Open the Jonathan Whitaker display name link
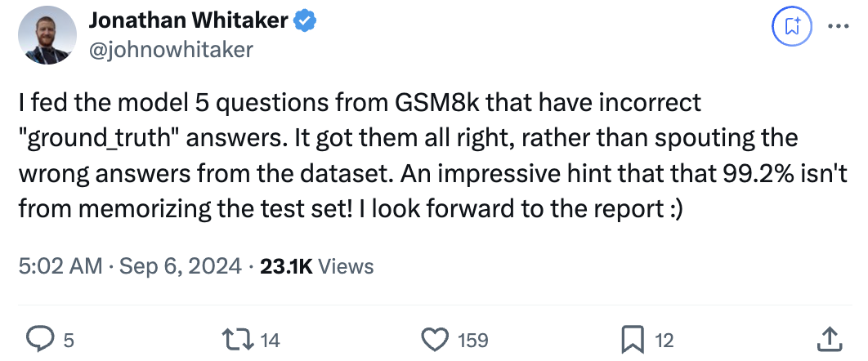 [x=188, y=21]
